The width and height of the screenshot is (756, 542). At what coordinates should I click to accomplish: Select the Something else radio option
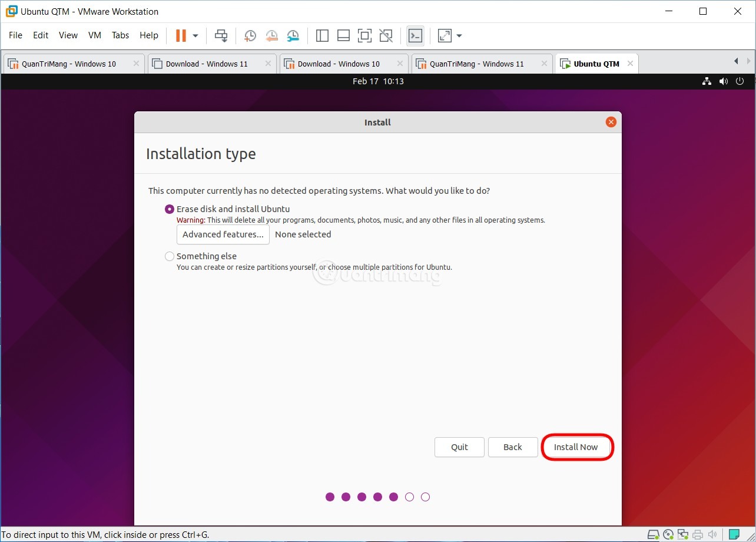click(x=170, y=256)
